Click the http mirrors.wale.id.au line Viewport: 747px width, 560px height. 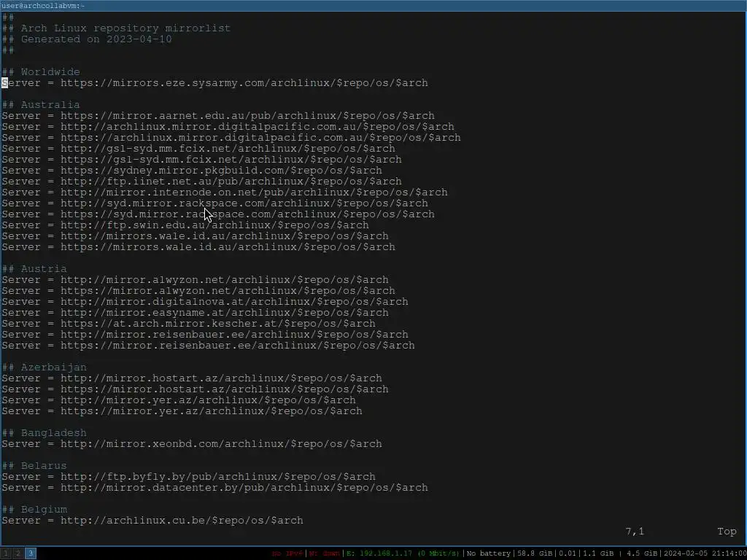[195, 236]
